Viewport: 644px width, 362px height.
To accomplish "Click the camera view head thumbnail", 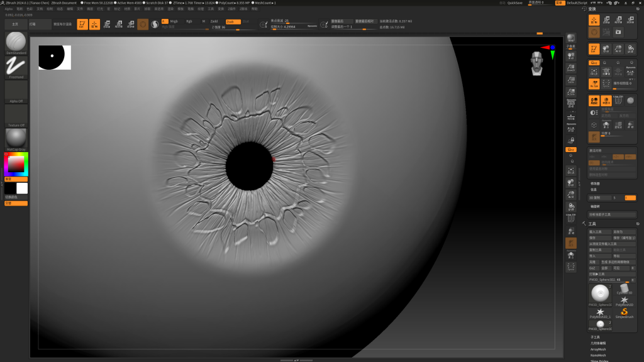I will [536, 63].
